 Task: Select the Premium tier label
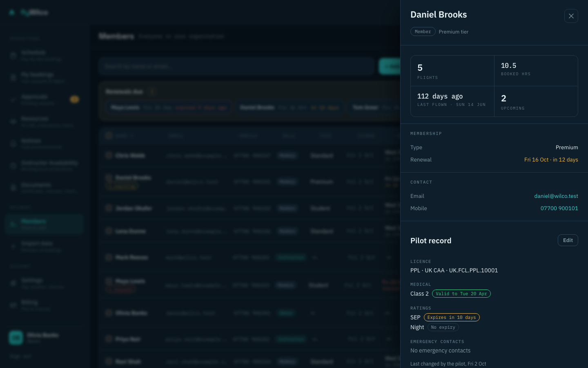tap(453, 32)
